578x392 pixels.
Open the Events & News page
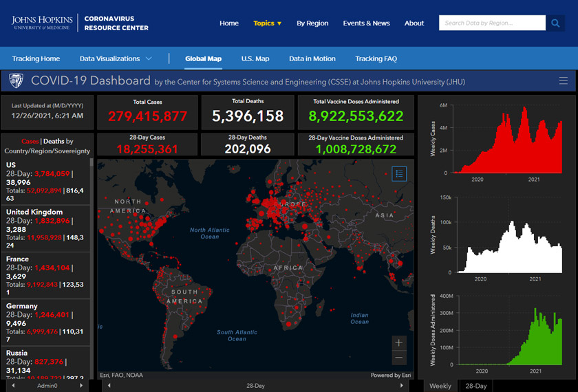pyautogui.click(x=366, y=23)
